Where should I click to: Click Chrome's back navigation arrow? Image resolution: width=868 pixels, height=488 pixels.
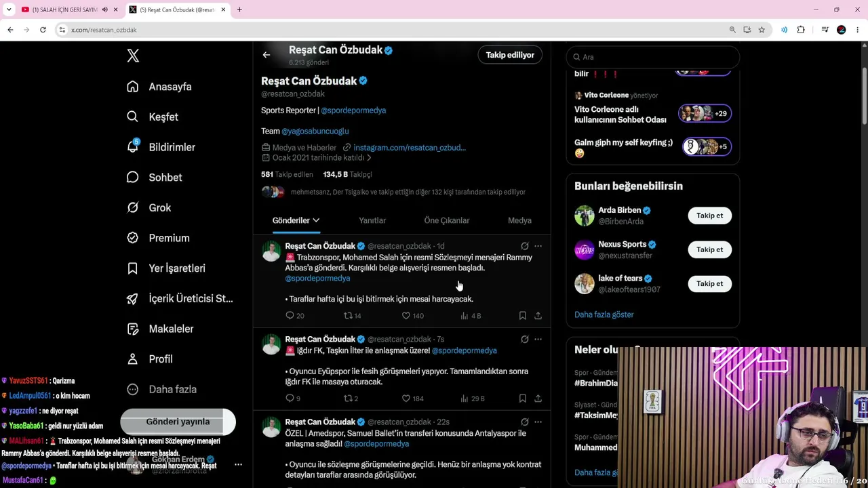(10, 30)
